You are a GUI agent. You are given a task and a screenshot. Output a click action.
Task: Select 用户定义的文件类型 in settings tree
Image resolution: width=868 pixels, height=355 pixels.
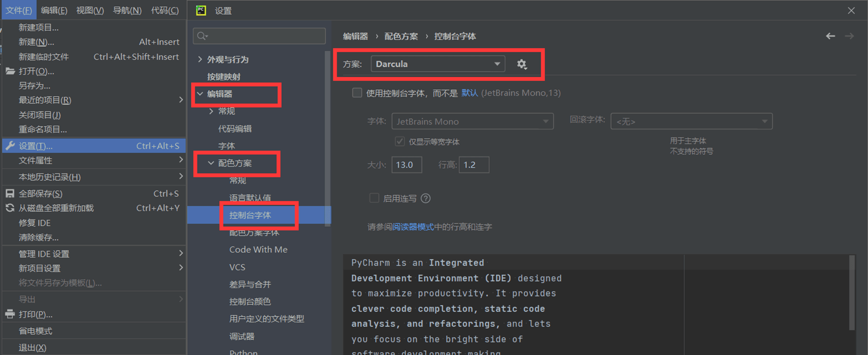(x=267, y=319)
